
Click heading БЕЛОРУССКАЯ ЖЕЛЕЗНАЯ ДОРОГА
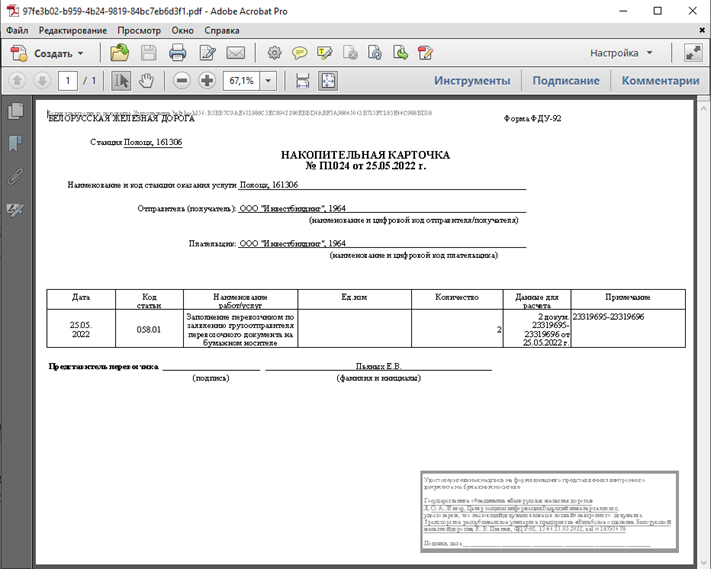pos(122,119)
